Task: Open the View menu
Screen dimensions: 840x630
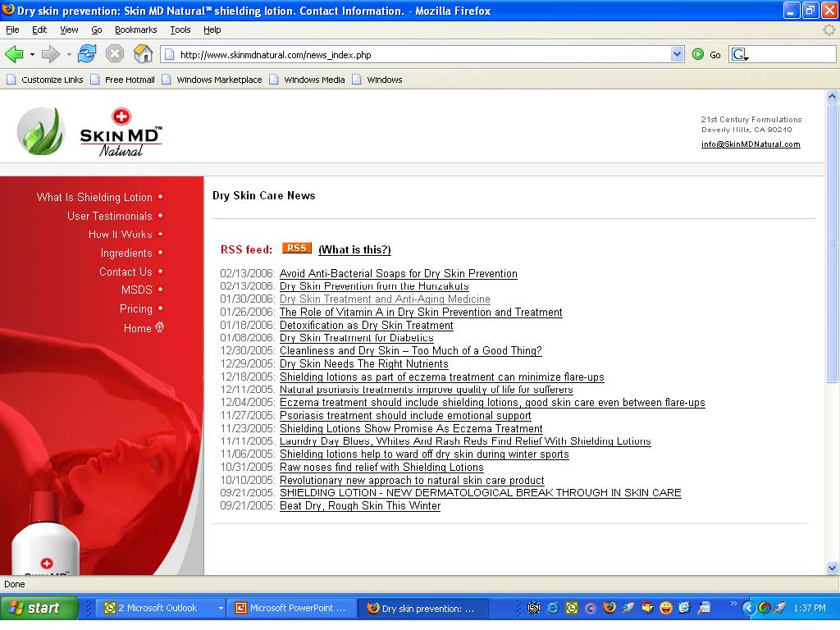Action: pyautogui.click(x=69, y=30)
